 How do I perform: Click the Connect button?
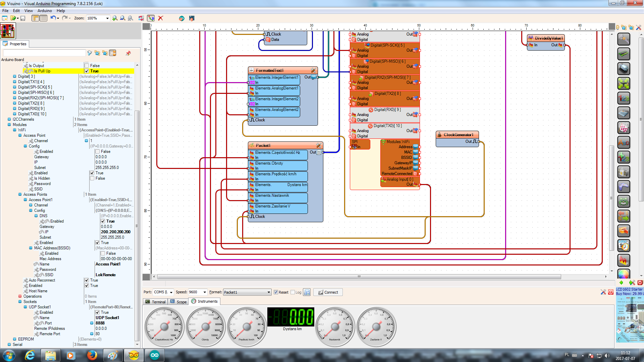[x=328, y=292]
